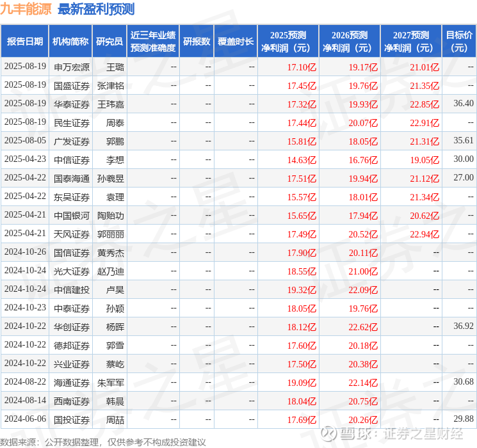The width and height of the screenshot is (477, 448).
Task: Click the 2024-06-06 report date
Action: [25, 419]
